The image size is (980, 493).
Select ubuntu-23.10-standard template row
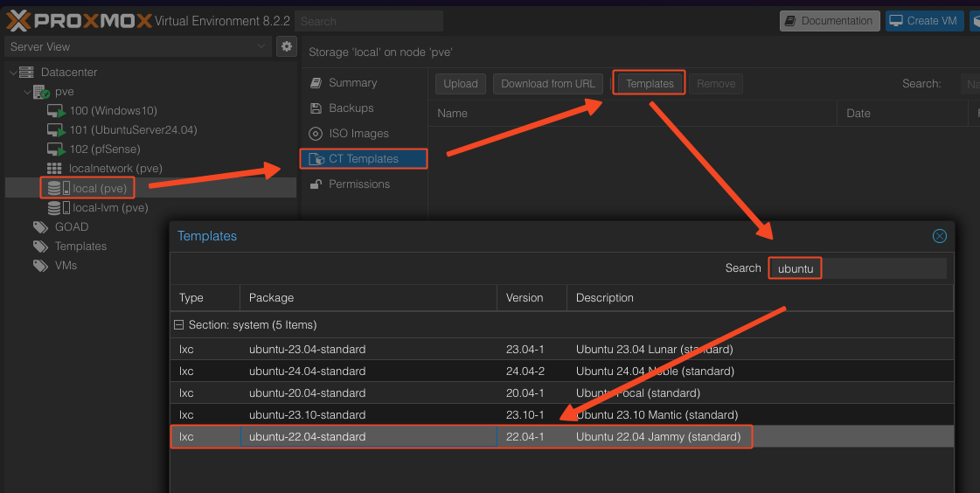click(562, 415)
